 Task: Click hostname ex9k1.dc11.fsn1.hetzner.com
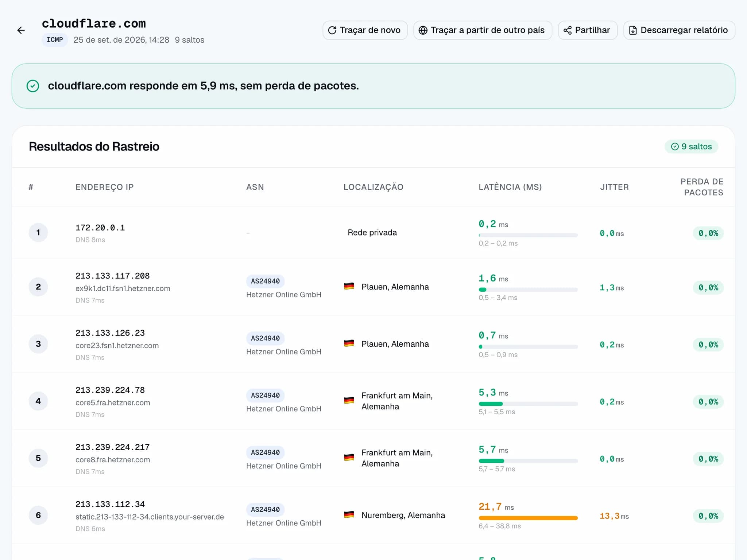pos(123,288)
